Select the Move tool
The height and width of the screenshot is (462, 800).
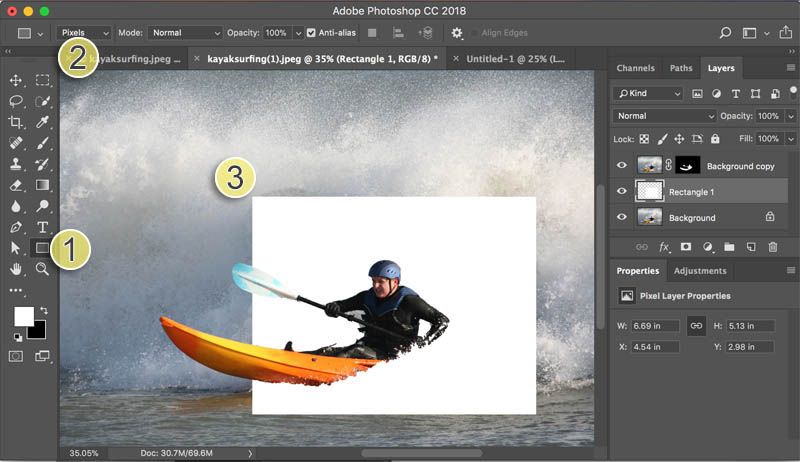point(16,81)
